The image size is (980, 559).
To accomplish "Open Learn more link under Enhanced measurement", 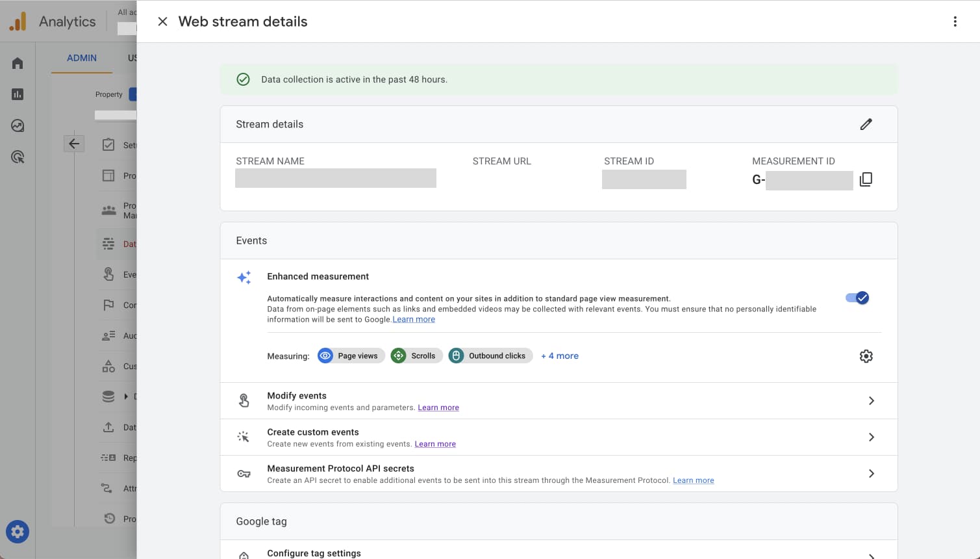I will [414, 319].
